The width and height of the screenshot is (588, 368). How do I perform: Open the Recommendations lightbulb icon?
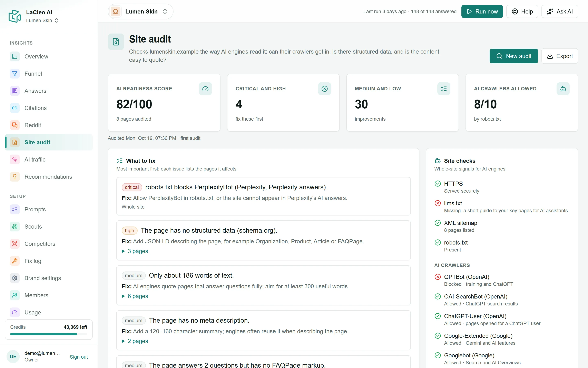click(x=14, y=177)
